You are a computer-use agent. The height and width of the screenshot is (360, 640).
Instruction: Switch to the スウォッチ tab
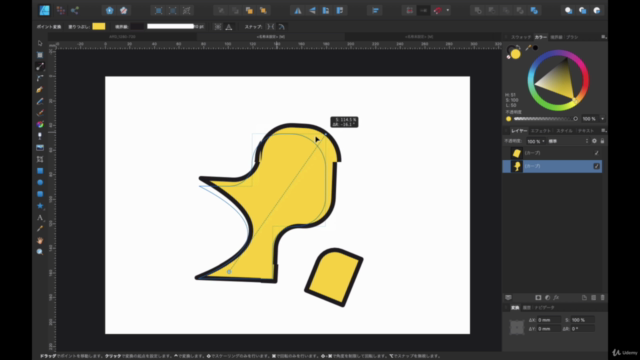point(521,37)
